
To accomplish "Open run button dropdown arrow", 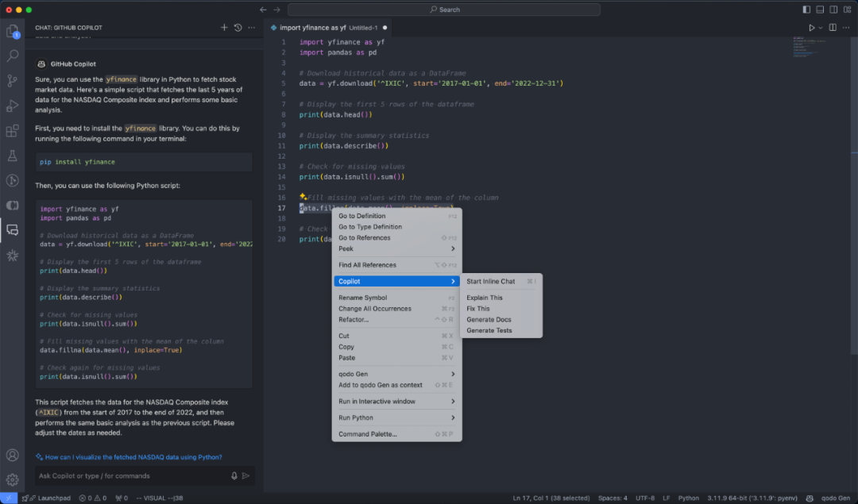I will (x=820, y=27).
